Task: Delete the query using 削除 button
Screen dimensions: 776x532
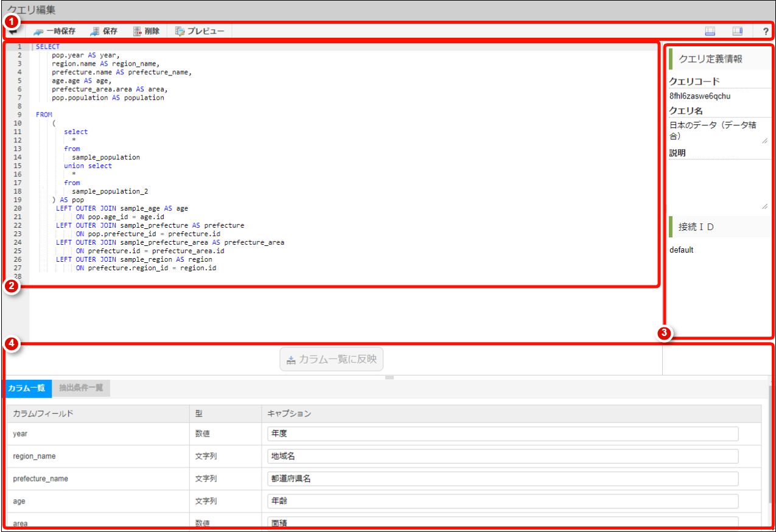Action: (146, 31)
